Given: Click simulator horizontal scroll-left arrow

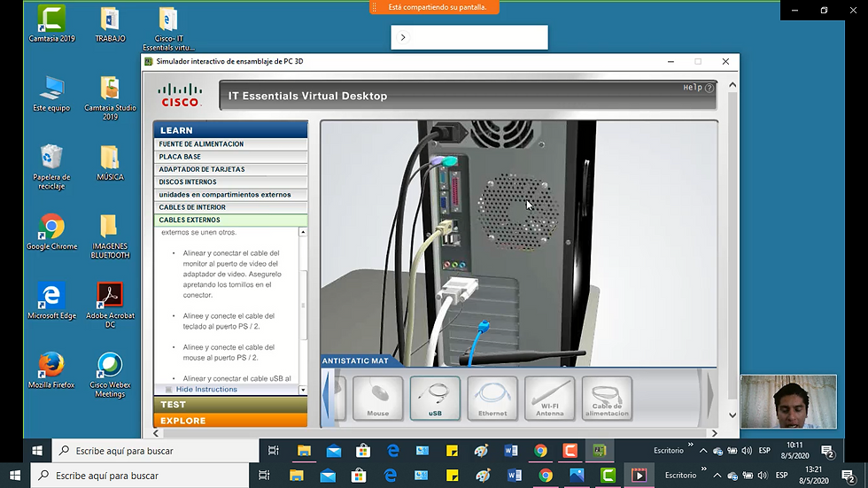Looking at the screenshot, I should 156,433.
